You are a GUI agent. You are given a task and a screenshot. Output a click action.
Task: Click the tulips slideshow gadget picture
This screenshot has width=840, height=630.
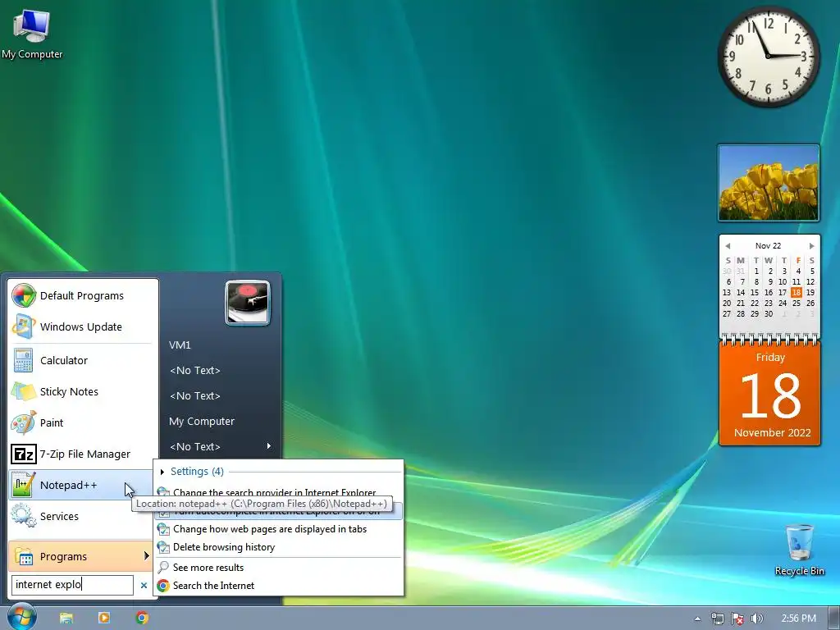point(769,183)
